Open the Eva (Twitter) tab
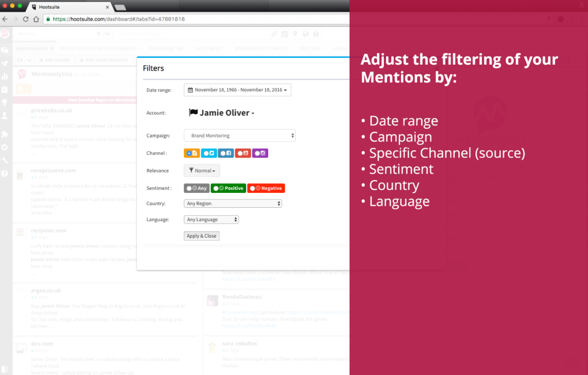 [x=209, y=48]
